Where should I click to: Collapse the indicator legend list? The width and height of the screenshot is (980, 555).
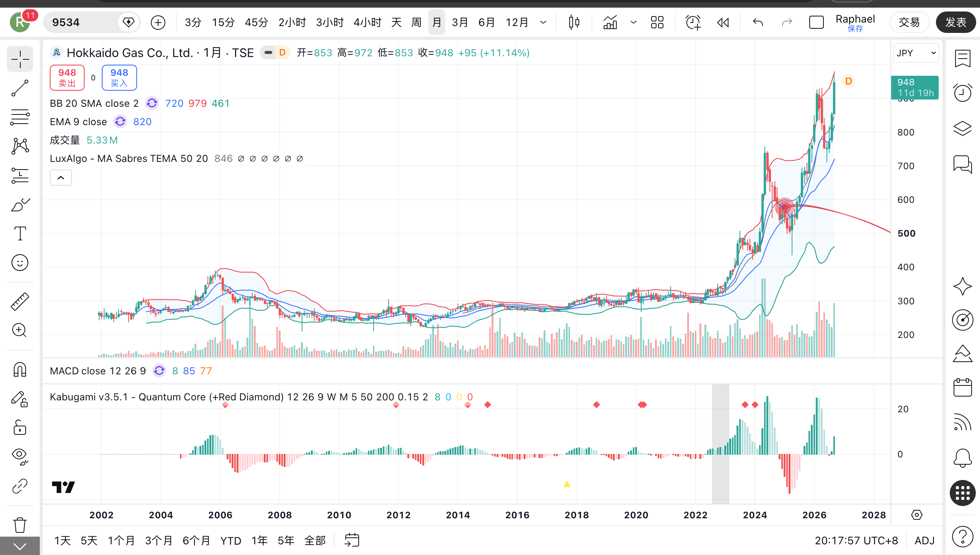click(x=61, y=178)
